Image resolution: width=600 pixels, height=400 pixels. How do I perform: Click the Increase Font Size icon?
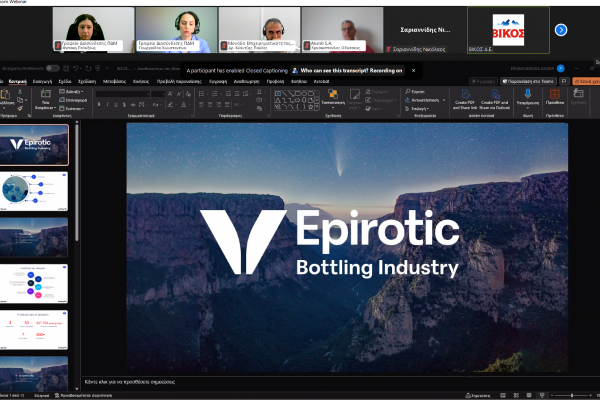170,94
